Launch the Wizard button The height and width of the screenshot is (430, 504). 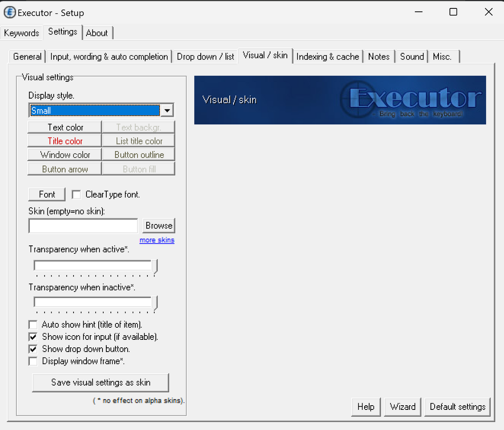click(x=402, y=407)
